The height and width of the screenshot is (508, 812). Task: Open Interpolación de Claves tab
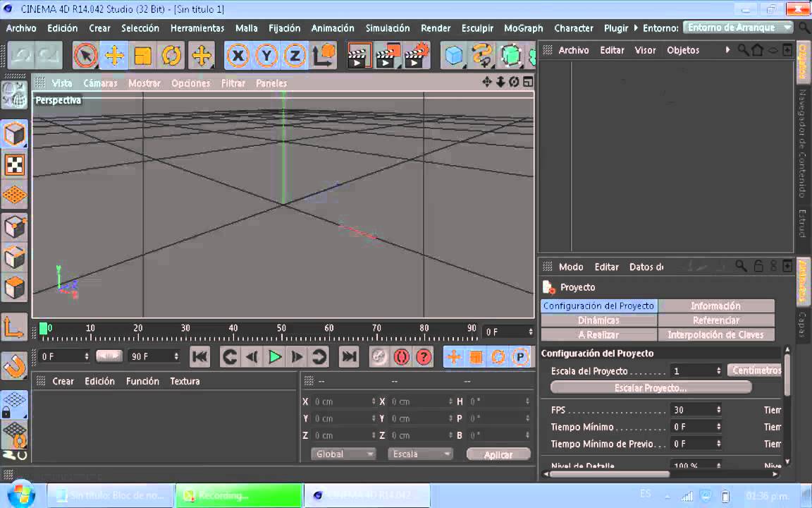coord(715,335)
